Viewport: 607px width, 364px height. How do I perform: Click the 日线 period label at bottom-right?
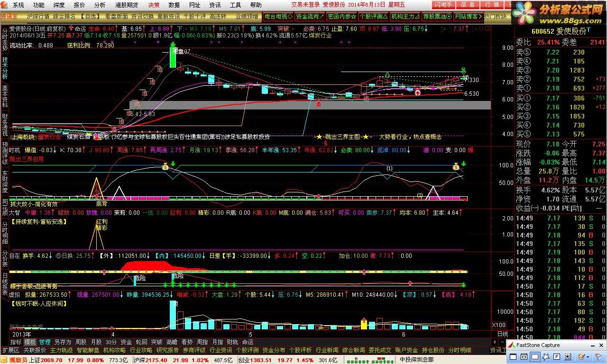(x=502, y=334)
